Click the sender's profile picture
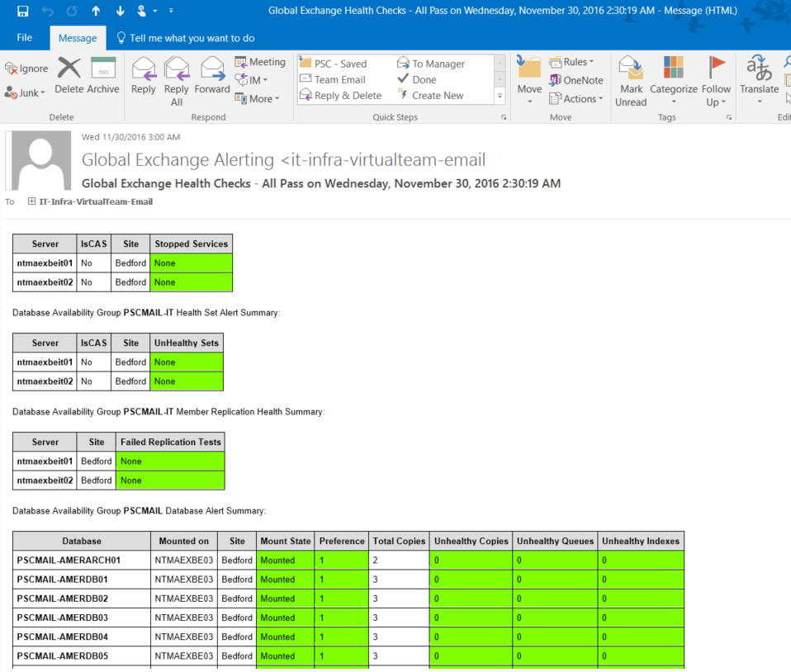Viewport: 791px width, 672px height. click(x=39, y=160)
